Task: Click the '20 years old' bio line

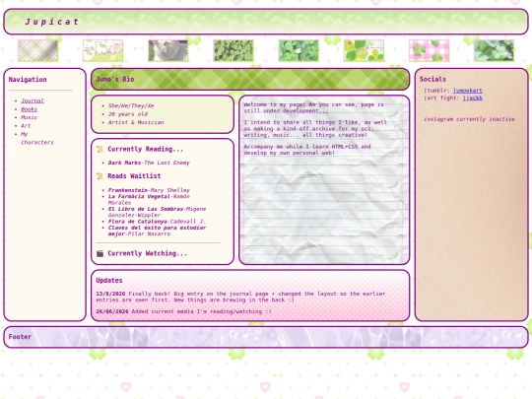Action: click(128, 114)
